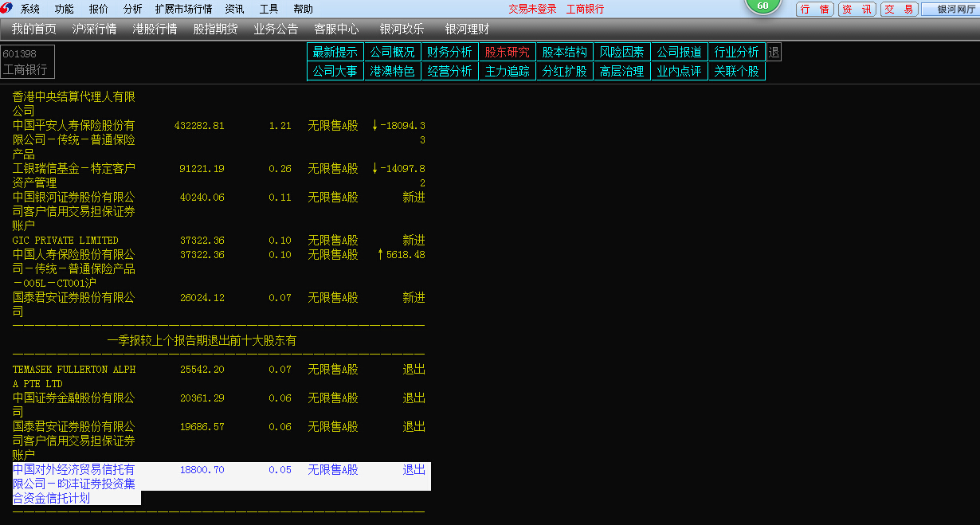Select the 风险因素 tab

pyautogui.click(x=622, y=52)
